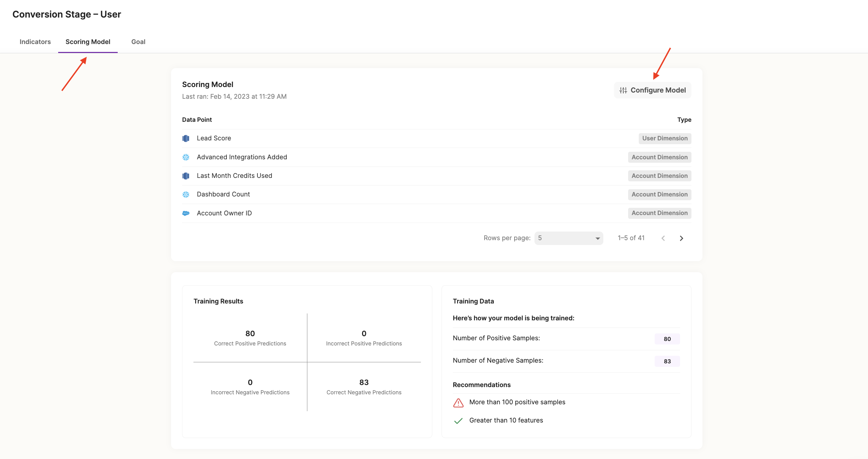Click the Account Dimension tag for Dashboard Count
Image resolution: width=868 pixels, height=459 pixels.
coord(659,194)
